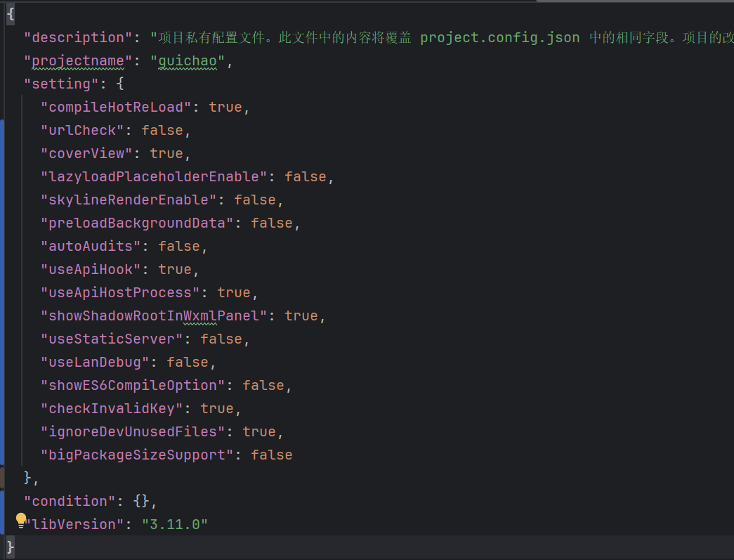Click the yellow lightbulb quick-fix icon
The height and width of the screenshot is (560, 734).
pyautogui.click(x=21, y=520)
